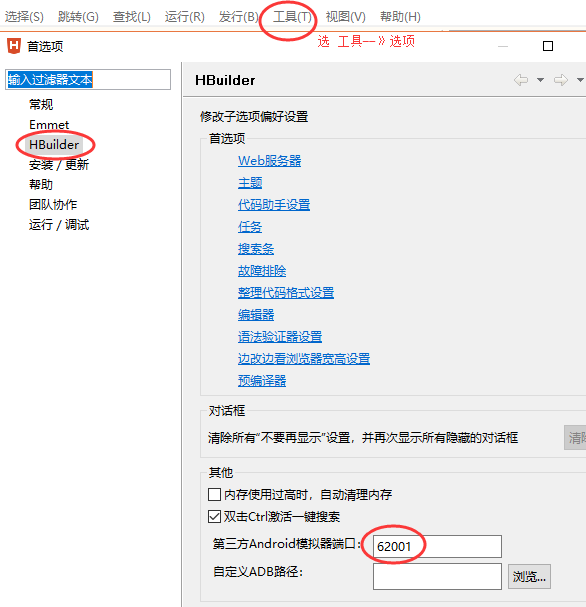The height and width of the screenshot is (607, 586).
Task: Open the 编辑器 link
Action: [x=256, y=315]
